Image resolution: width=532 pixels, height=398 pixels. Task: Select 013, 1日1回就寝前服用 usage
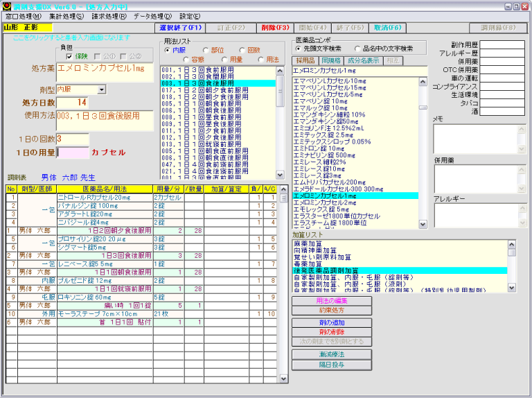(x=218, y=144)
